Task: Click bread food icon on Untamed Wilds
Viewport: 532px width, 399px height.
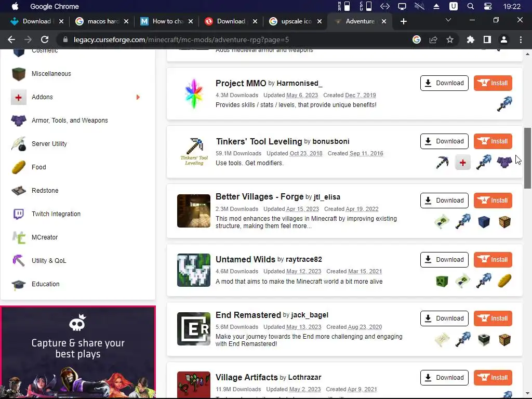Action: click(504, 281)
